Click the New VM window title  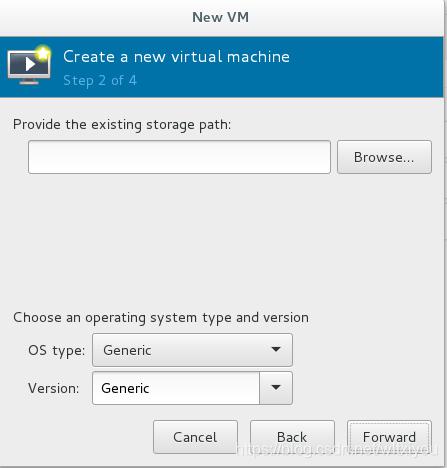221,17
